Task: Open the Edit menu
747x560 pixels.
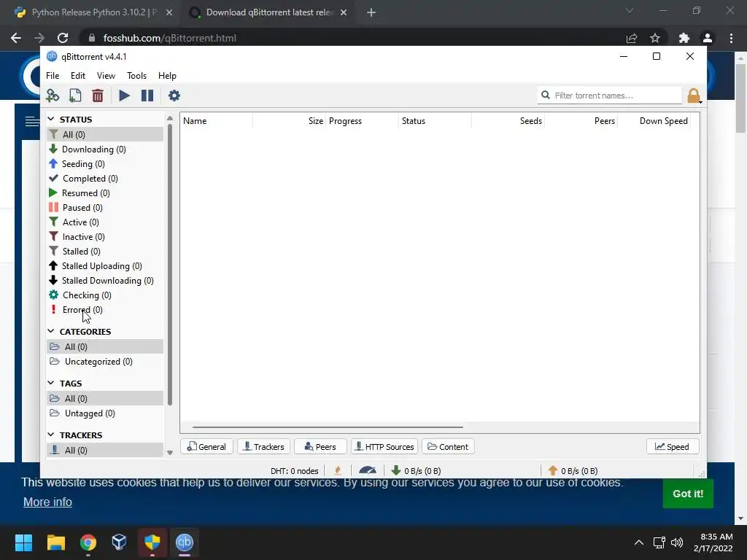Action: coord(77,76)
